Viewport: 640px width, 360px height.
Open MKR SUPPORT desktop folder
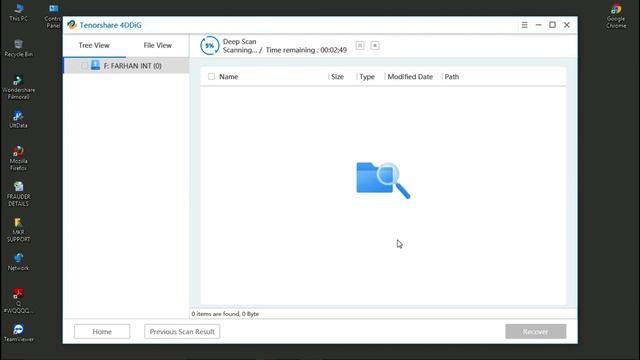tap(18, 230)
